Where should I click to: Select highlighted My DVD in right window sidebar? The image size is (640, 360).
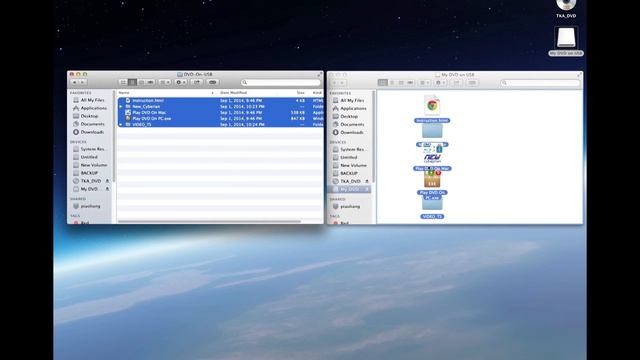tap(349, 189)
